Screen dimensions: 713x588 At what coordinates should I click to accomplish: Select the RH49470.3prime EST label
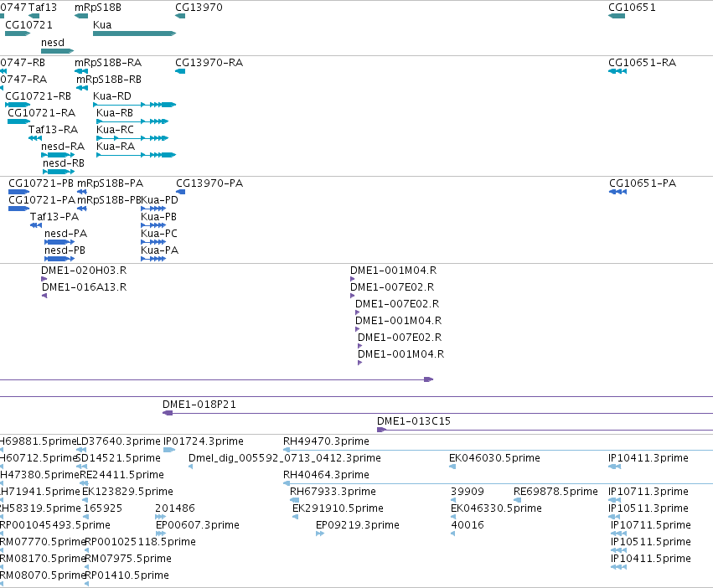[x=326, y=441]
